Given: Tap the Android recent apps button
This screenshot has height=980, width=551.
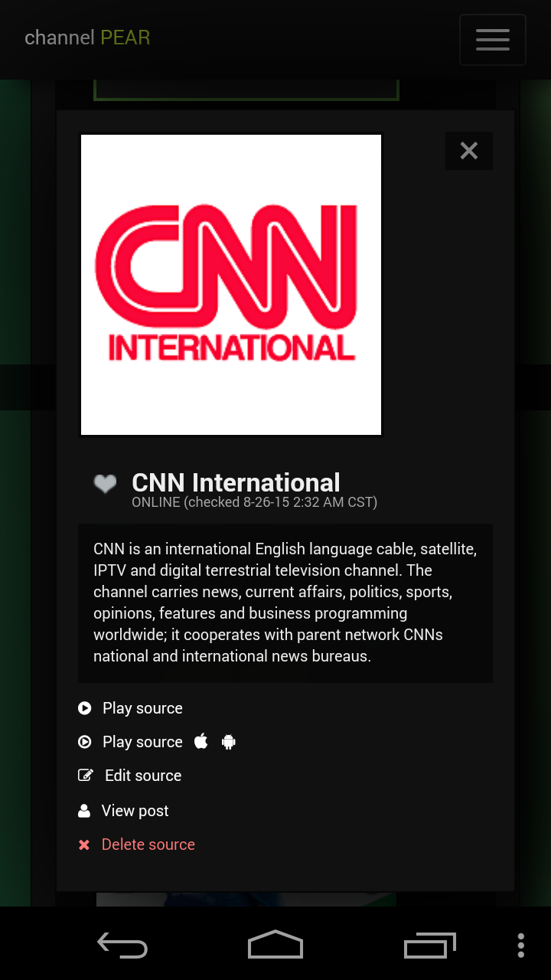Looking at the screenshot, I should click(x=429, y=946).
